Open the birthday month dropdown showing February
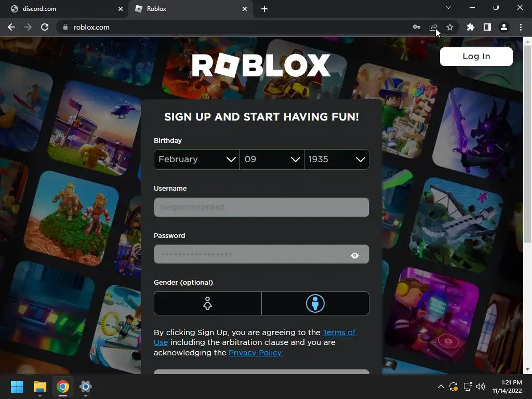The width and height of the screenshot is (532, 399). click(x=197, y=159)
